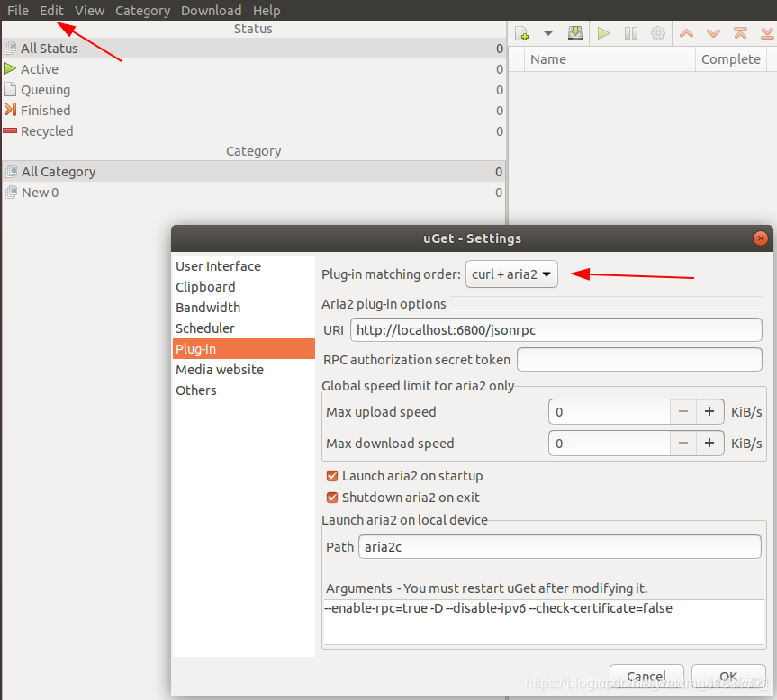Select the All Status row
The height and width of the screenshot is (700, 777).
[253, 49]
